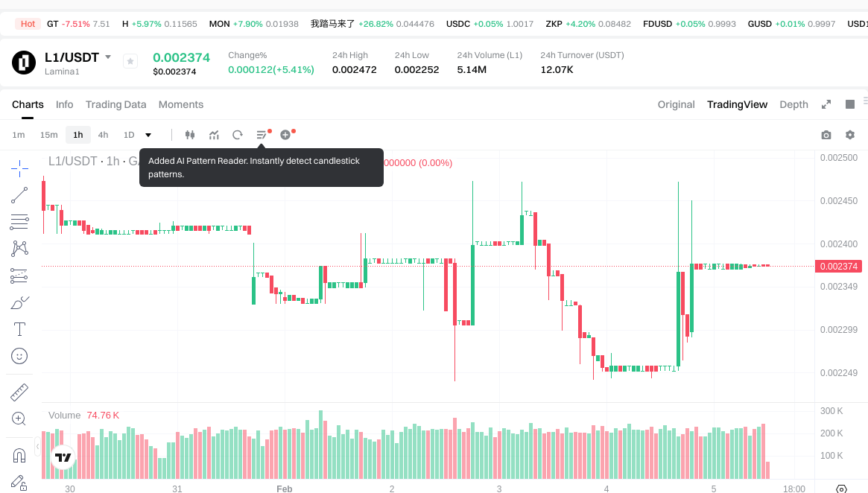Viewport: 868px width, 493px height.
Task: Take a chart snapshot with camera icon
Action: [826, 135]
